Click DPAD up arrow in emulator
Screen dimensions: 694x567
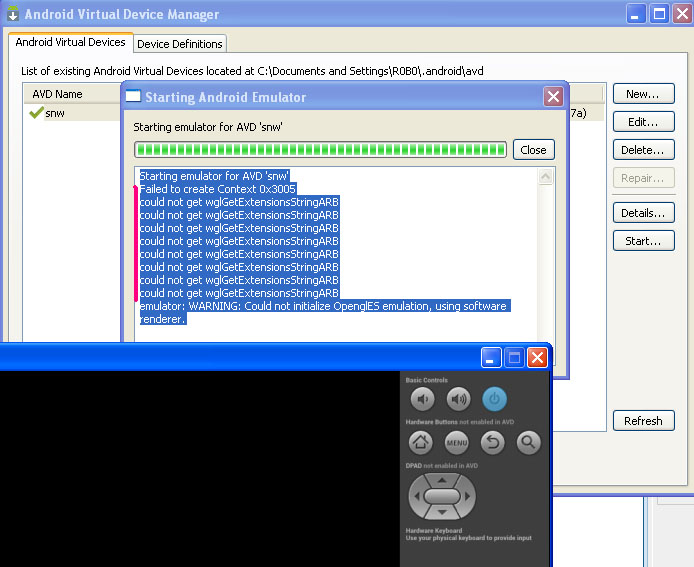point(442,480)
